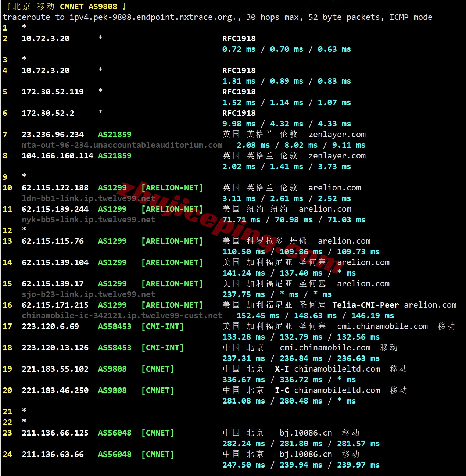This screenshot has width=466, height=476.
Task: Select the 'X-I' label on hop 19
Action: pyautogui.click(x=282, y=369)
